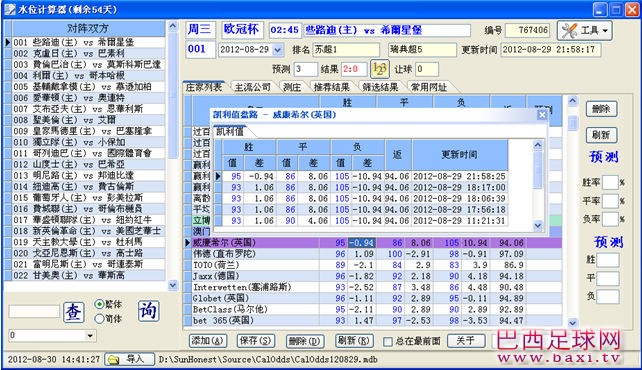Select match 012 山度士(主) vs 巴希亞
Viewport: 642px width, 370px height.
88,165
